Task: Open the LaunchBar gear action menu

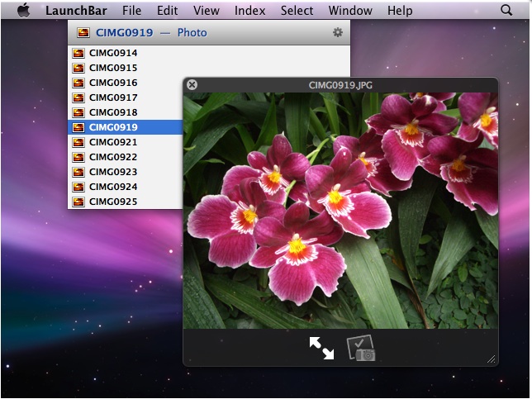Action: pyautogui.click(x=337, y=32)
